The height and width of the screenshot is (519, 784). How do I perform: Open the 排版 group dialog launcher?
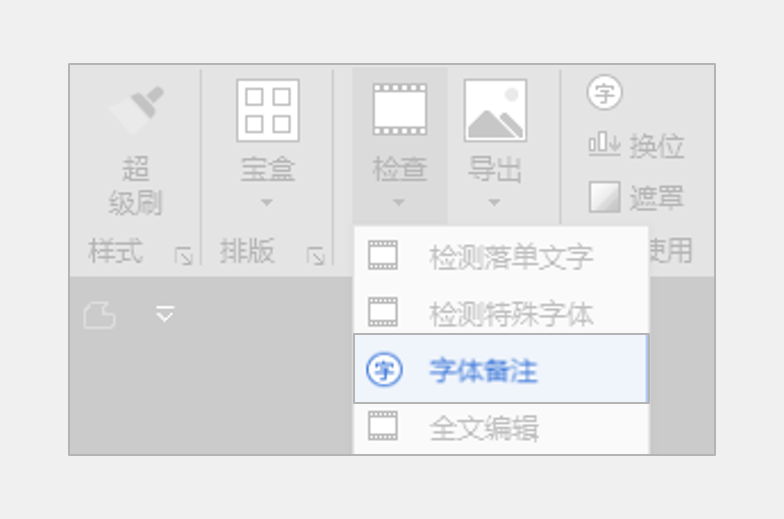(316, 256)
